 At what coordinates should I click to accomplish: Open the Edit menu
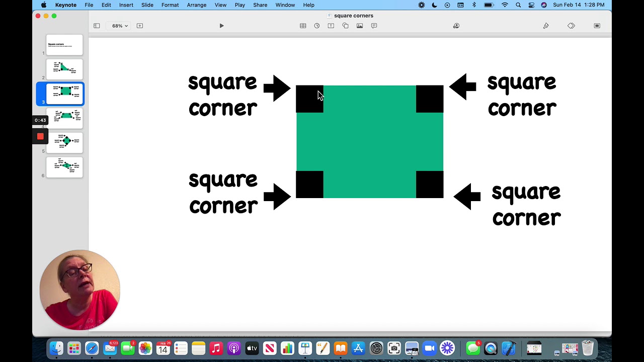point(106,5)
